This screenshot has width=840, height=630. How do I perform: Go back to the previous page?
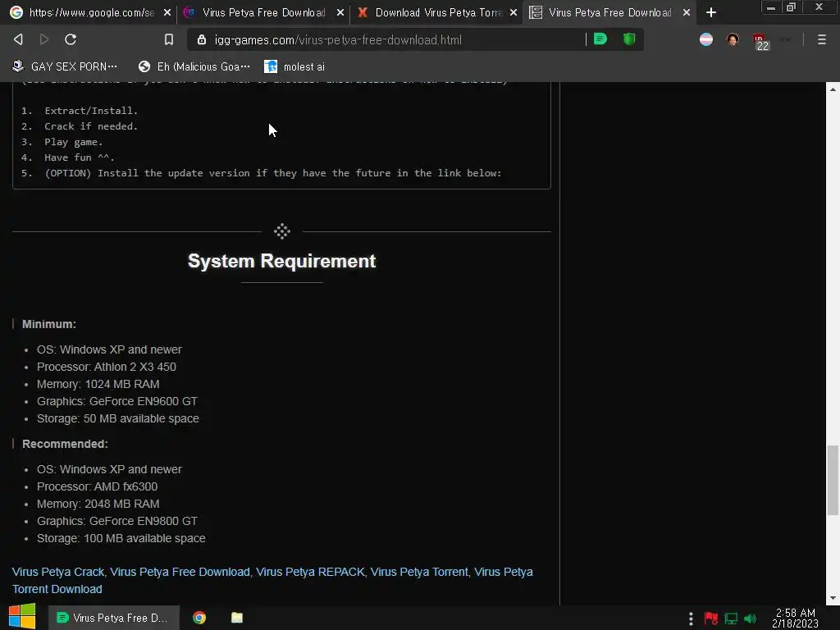pos(18,39)
